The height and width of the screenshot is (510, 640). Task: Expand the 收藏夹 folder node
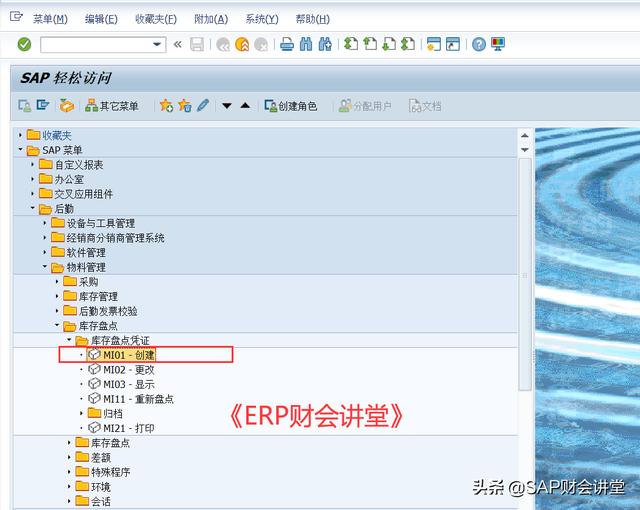[20, 135]
